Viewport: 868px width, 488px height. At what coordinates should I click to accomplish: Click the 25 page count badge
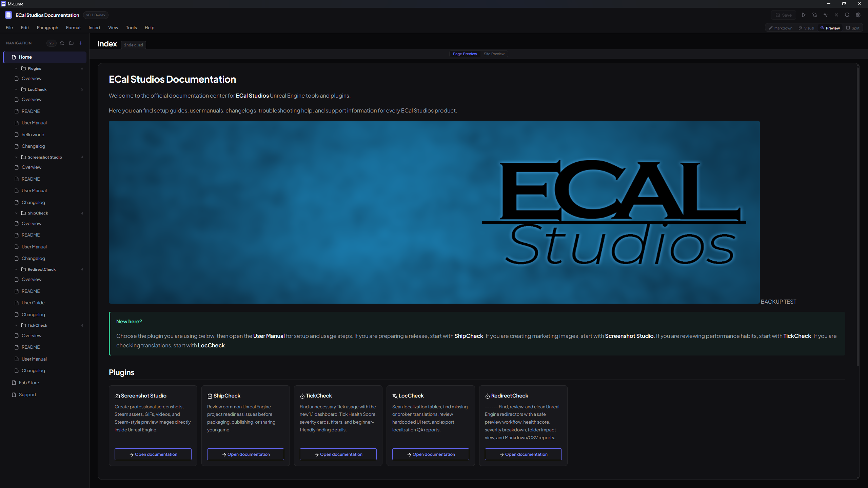pyautogui.click(x=51, y=43)
